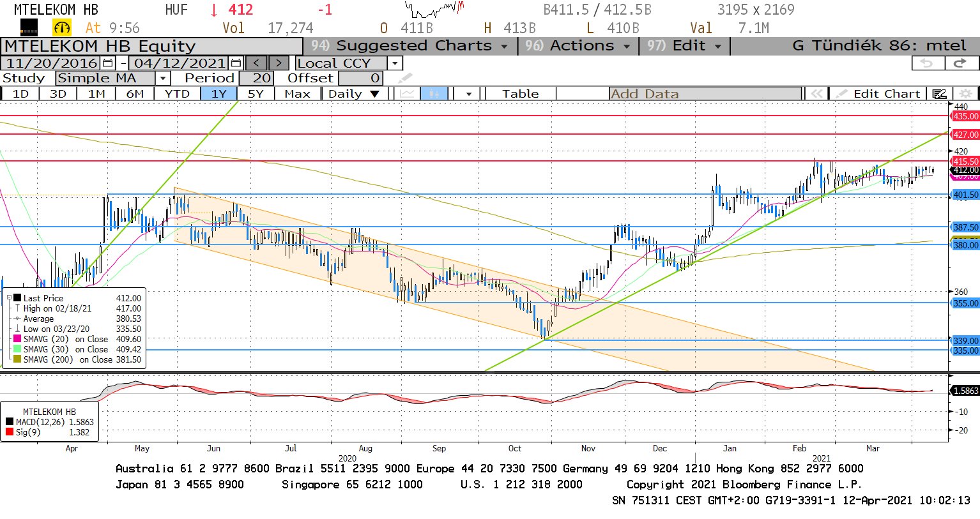The image size is (980, 519).
Task: Shift date range forward with right arrow
Action: [279, 63]
